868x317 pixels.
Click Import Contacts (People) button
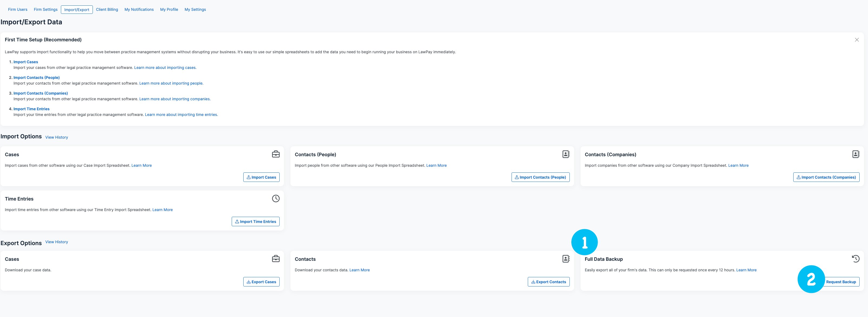point(540,177)
